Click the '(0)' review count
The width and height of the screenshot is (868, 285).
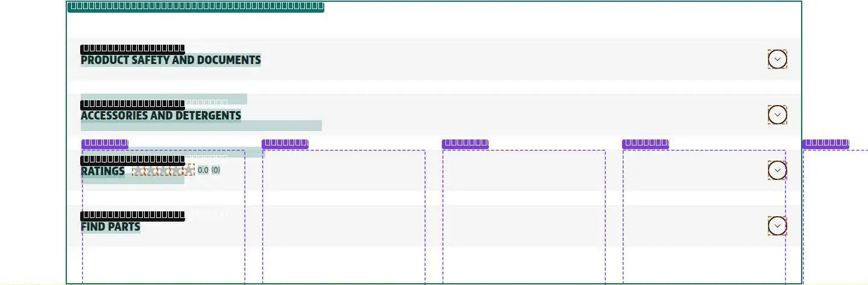click(x=216, y=170)
